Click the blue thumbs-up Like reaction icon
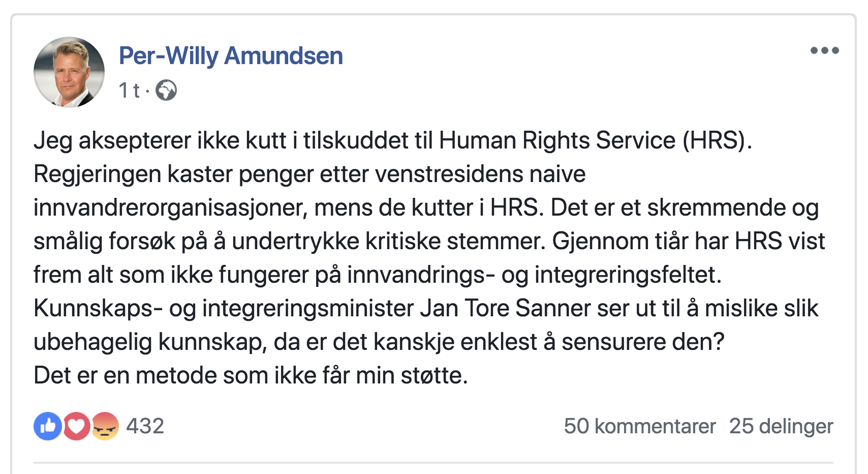 pos(47,426)
